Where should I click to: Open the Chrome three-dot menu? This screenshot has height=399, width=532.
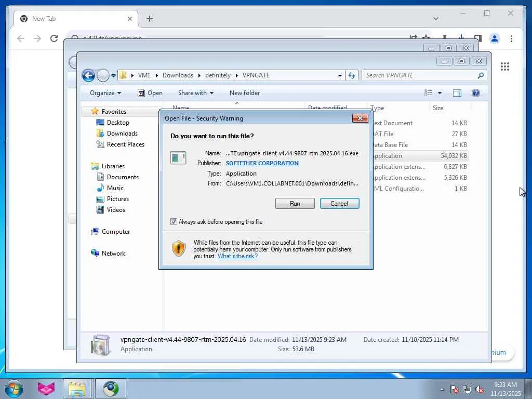[x=511, y=38]
